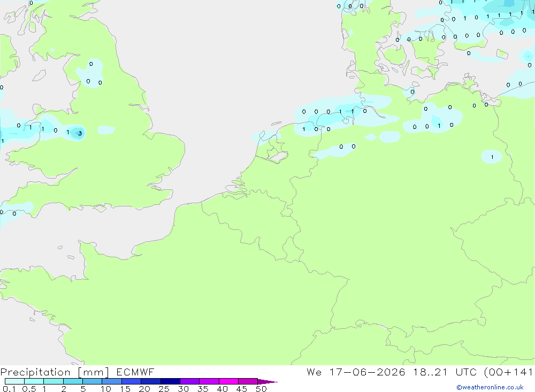This screenshot has height=392, width=535.
Task: Click the 'UTC' label
Action: coord(466,372)
